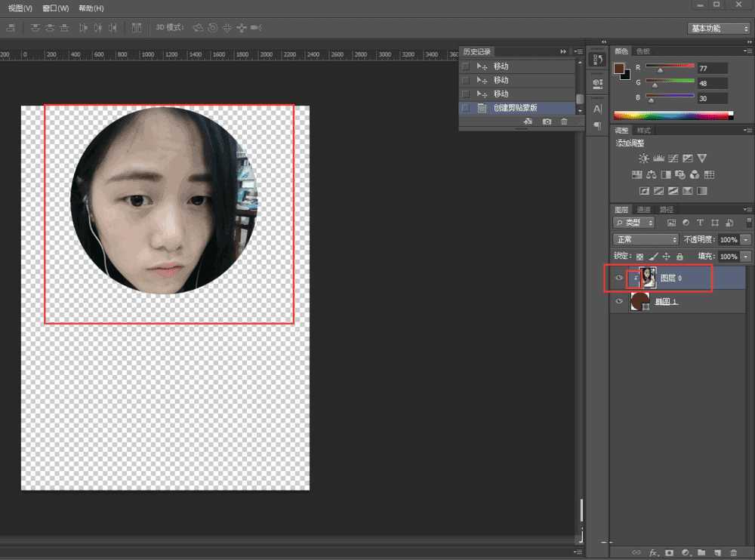Select the Brightness/Contrast adjustment icon

coord(644,158)
